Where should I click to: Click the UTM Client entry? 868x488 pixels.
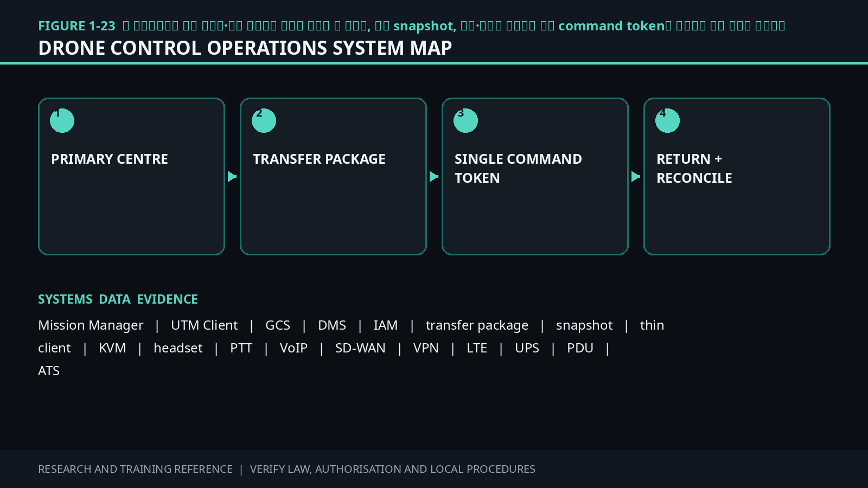[205, 325]
